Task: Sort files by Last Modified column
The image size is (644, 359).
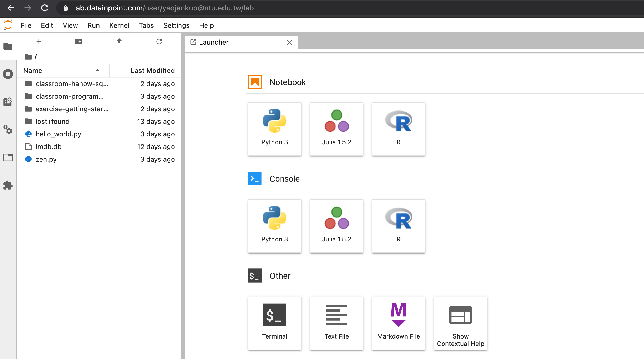Action: pos(152,70)
